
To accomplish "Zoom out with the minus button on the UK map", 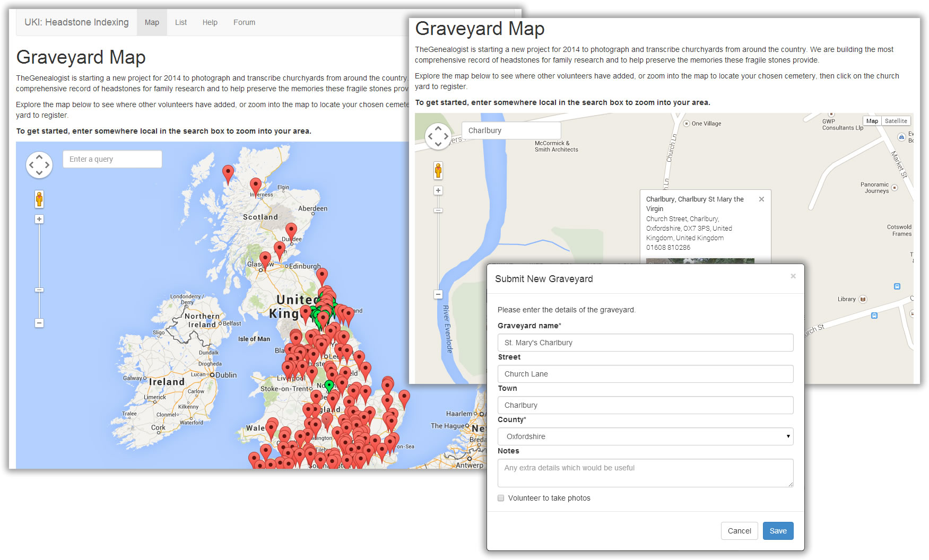I will [x=39, y=323].
